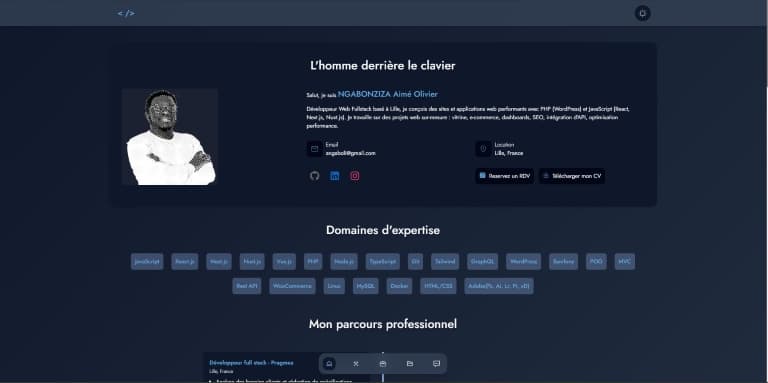This screenshot has width=768, height=383.
Task: Click the location pin icon
Action: click(483, 149)
